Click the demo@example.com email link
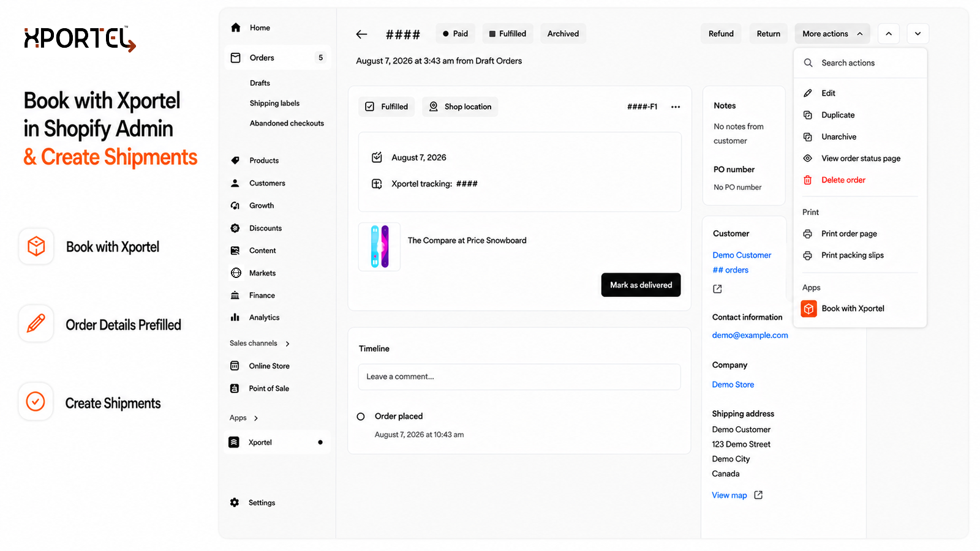This screenshot has width=980, height=551. [750, 335]
